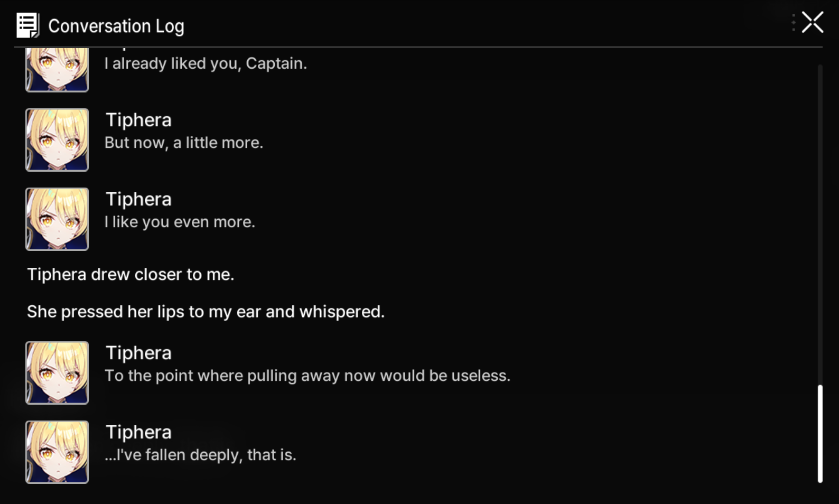Click Tiphera's avatar beside "I already liked you"

point(57,69)
